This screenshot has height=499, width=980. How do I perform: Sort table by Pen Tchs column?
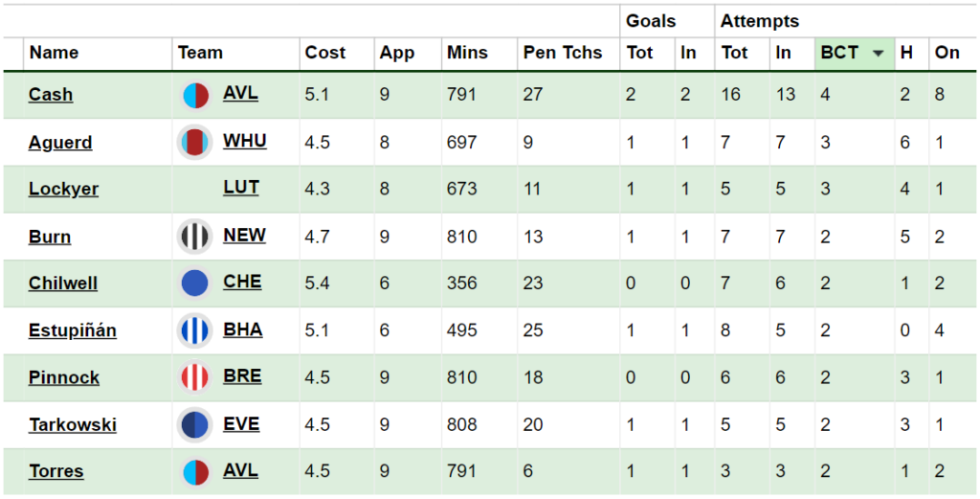pos(563,53)
